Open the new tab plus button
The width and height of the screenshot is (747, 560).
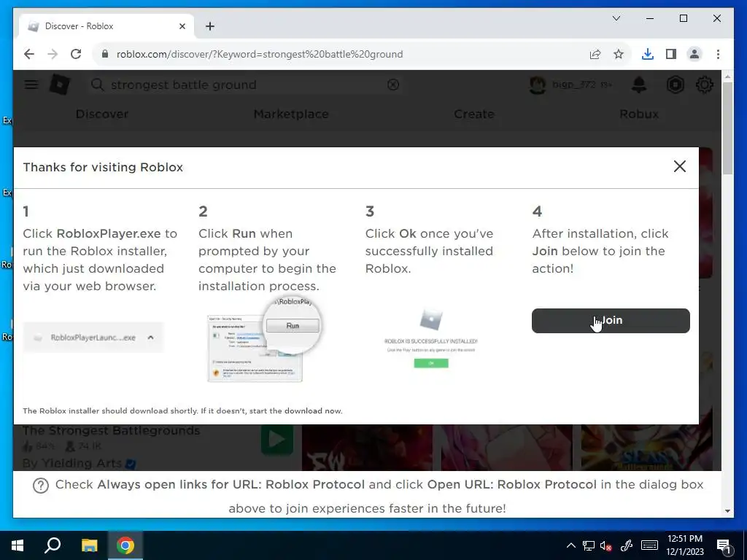(x=210, y=26)
